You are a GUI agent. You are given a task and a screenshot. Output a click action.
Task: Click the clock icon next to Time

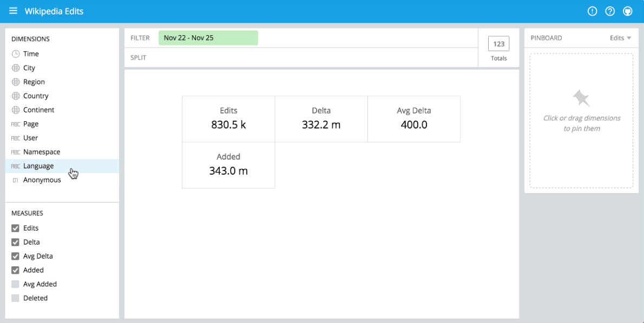[x=16, y=54]
